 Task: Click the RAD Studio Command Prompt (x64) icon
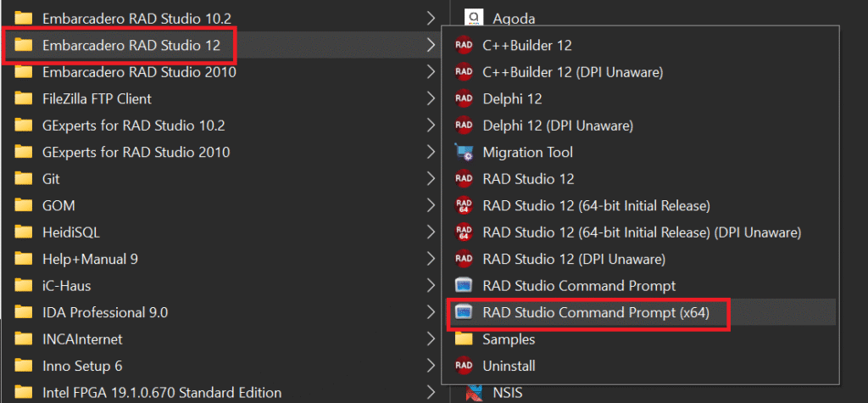click(464, 313)
